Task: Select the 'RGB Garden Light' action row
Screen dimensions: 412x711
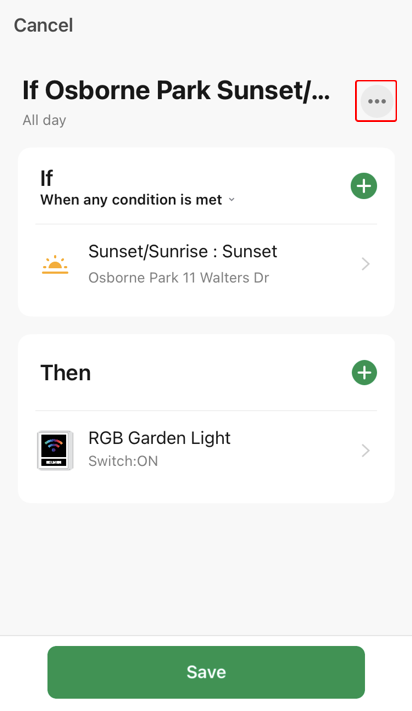Action: tap(206, 450)
